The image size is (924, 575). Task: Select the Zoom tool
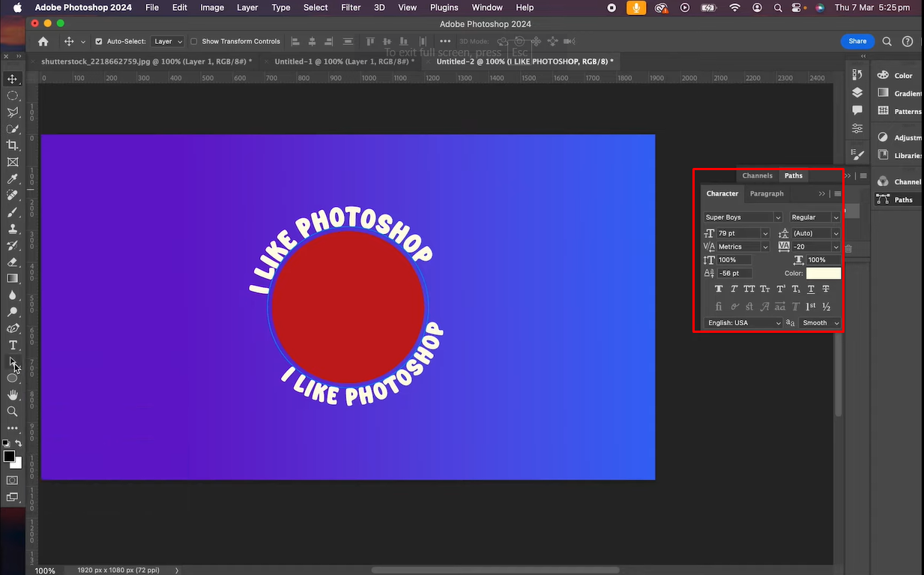click(x=12, y=411)
